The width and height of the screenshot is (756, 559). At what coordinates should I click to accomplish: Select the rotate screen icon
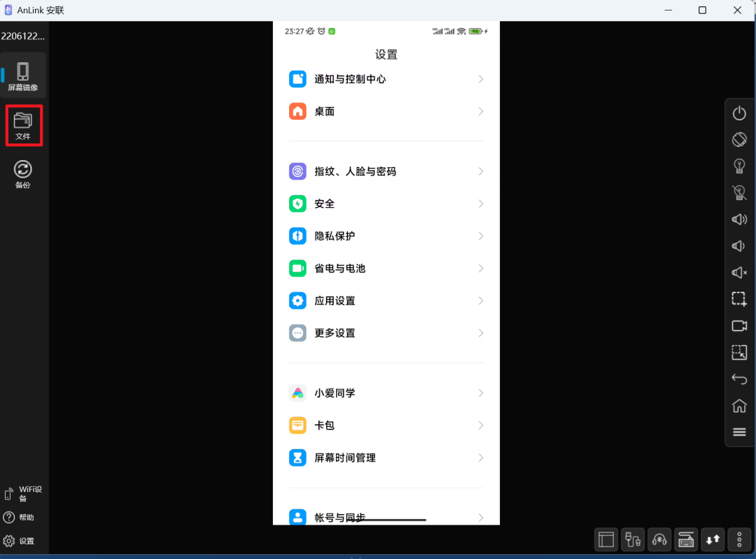pos(739,139)
